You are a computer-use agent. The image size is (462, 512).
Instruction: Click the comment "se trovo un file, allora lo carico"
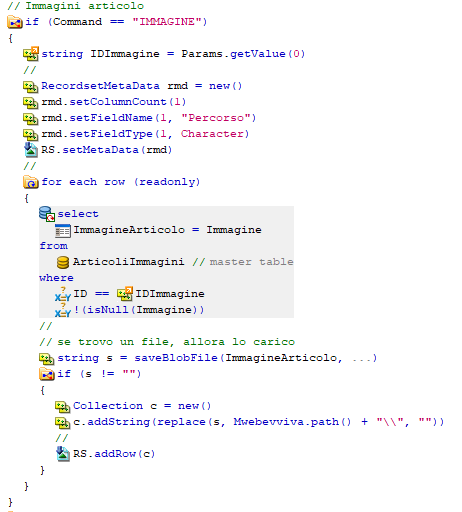point(176,342)
